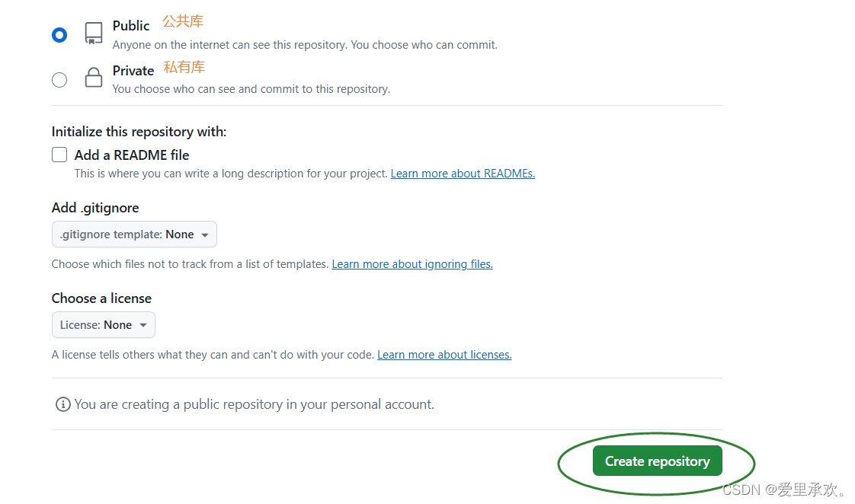Click the .gitignore dropdown caret arrow
This screenshot has width=855, height=504.
pyautogui.click(x=205, y=234)
